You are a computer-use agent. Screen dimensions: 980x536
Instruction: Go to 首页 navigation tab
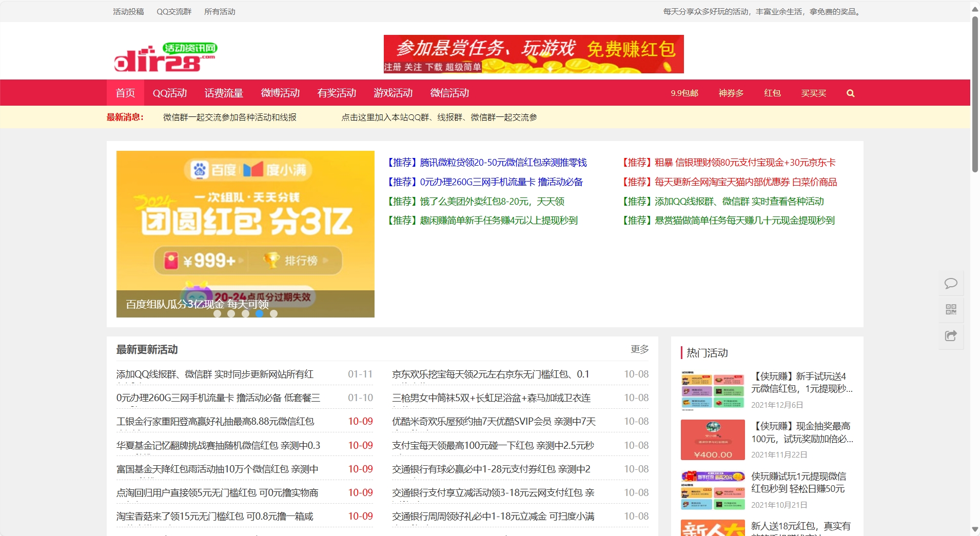click(x=125, y=93)
